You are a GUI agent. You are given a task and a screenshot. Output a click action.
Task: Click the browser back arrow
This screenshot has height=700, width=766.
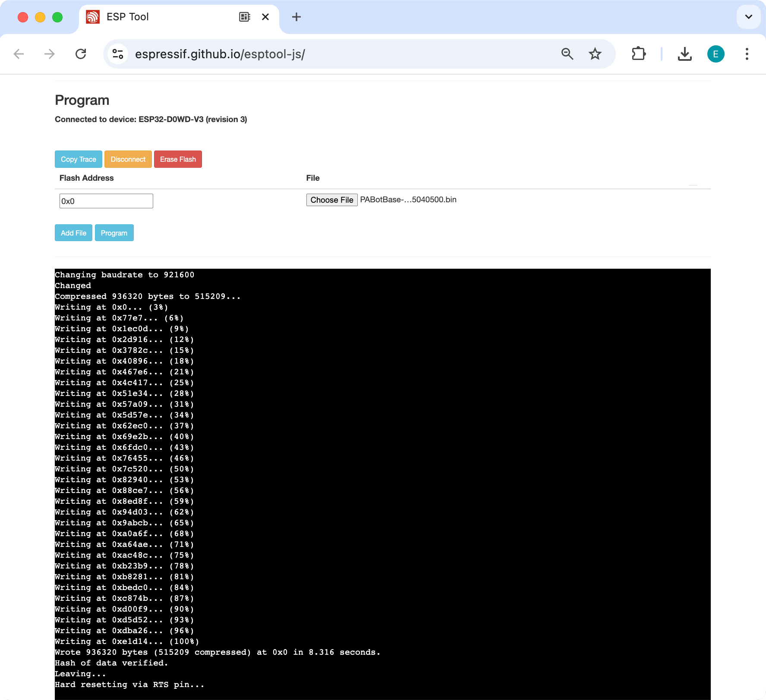(x=19, y=54)
